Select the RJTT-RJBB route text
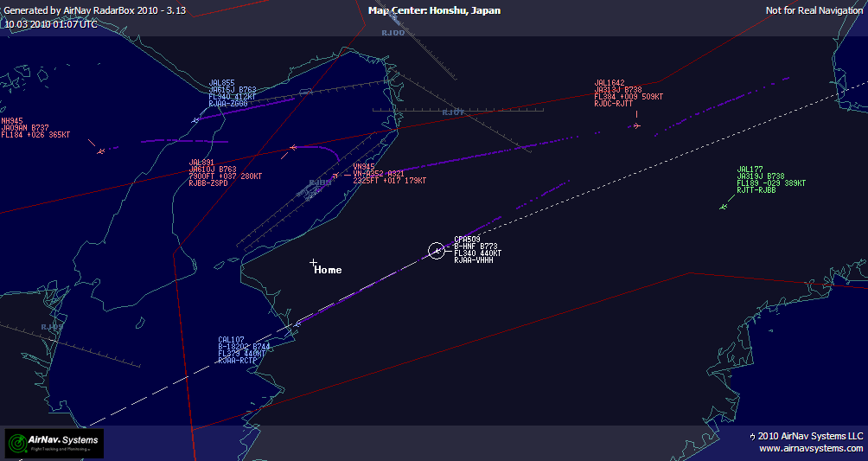This screenshot has width=868, height=461. pyautogui.click(x=756, y=190)
